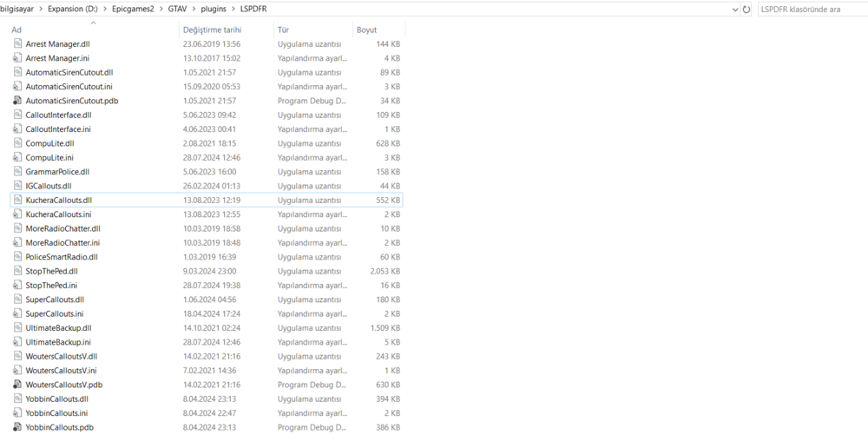This screenshot has height=448, width=868.
Task: Select the MoreRadioChatter.dll file icon
Action: 17,228
